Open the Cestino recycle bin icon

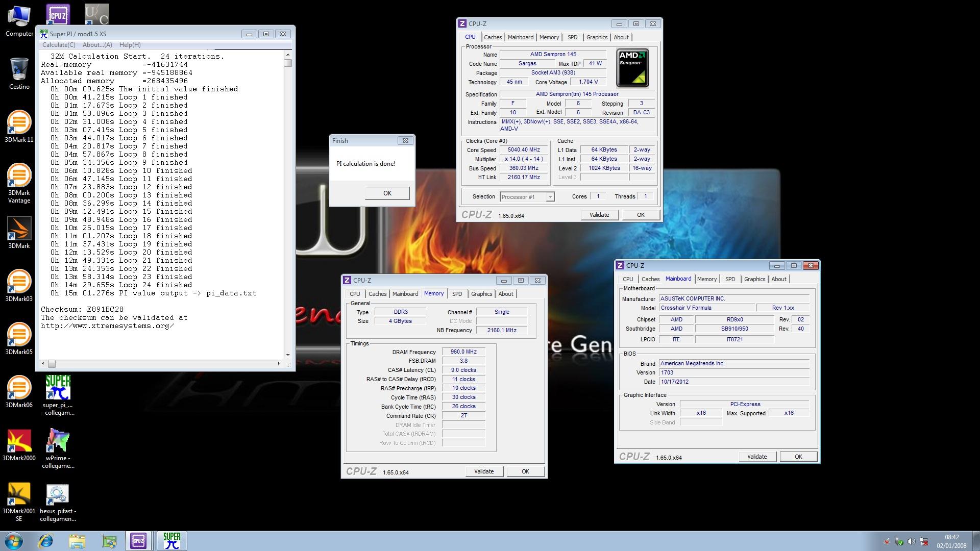click(19, 73)
